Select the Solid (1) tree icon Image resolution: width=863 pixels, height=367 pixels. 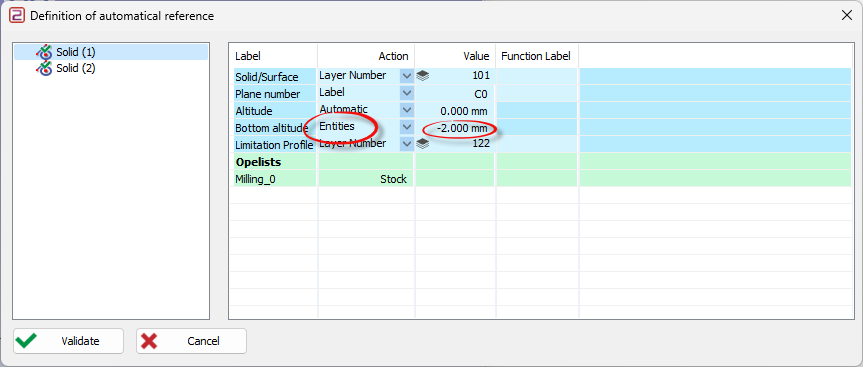44,52
